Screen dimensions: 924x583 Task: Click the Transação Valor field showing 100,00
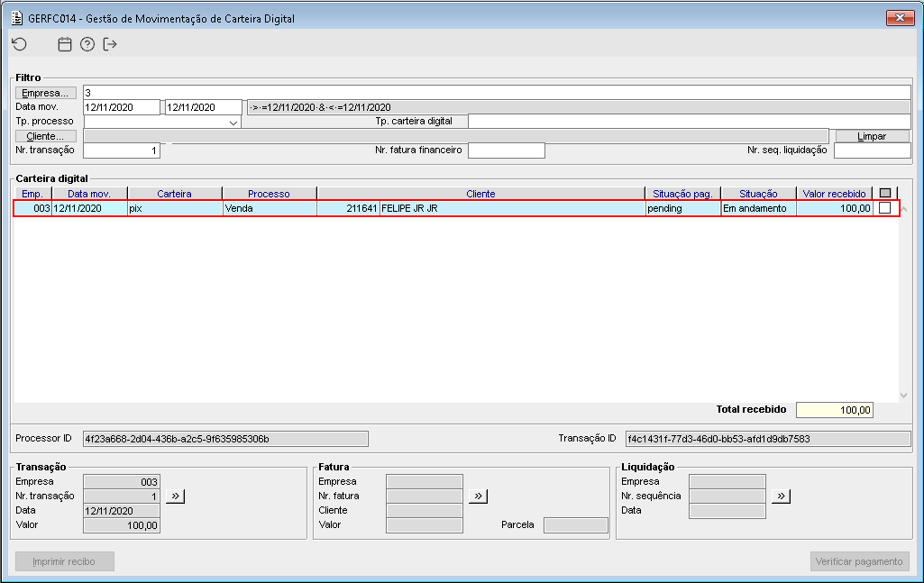pos(122,525)
